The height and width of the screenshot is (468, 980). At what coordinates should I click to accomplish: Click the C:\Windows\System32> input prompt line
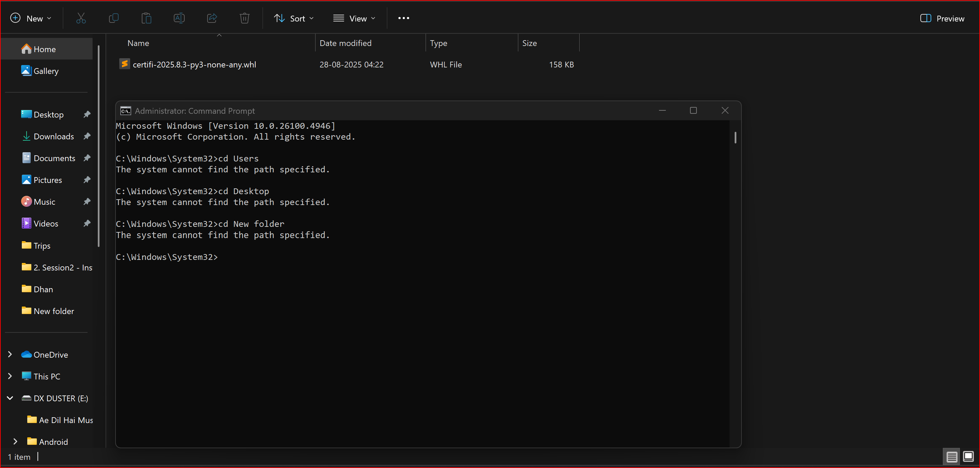[167, 257]
